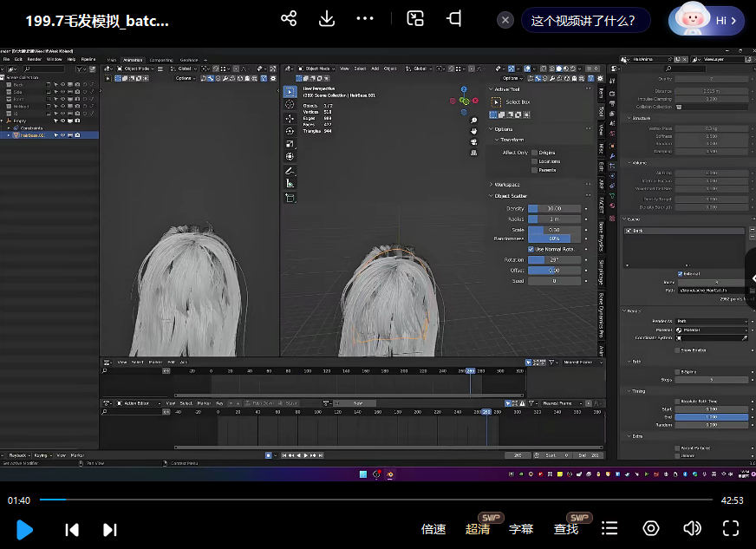
Task: Click the video download icon
Action: pyautogui.click(x=327, y=19)
